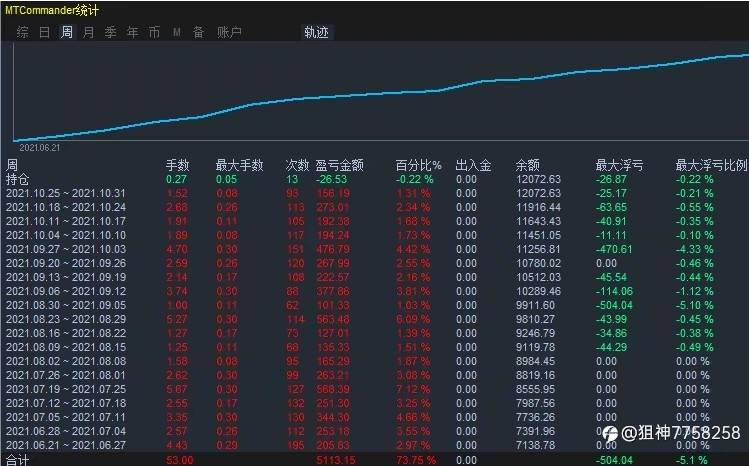Image resolution: width=749 pixels, height=466 pixels.
Task: Click the -4.33 % loss ratio cell
Action: coord(694,249)
